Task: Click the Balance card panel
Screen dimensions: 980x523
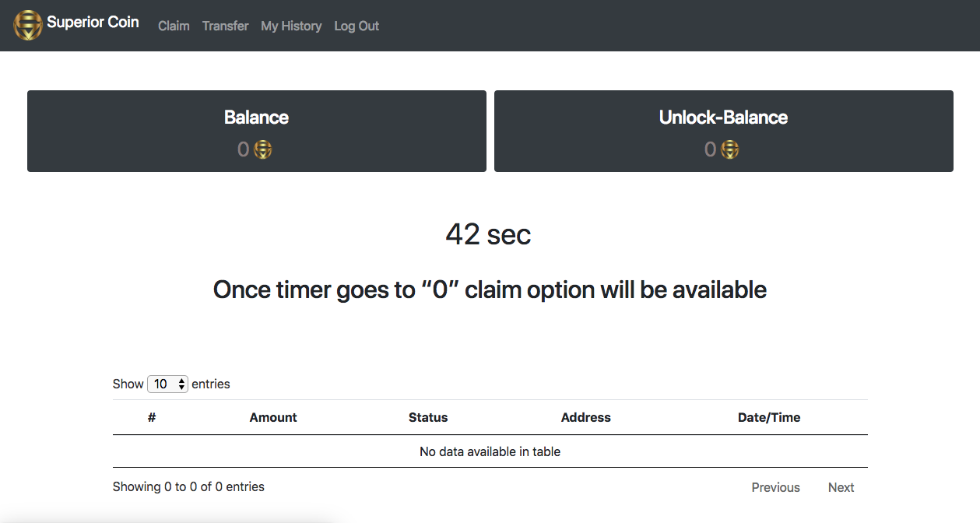Action: (257, 131)
